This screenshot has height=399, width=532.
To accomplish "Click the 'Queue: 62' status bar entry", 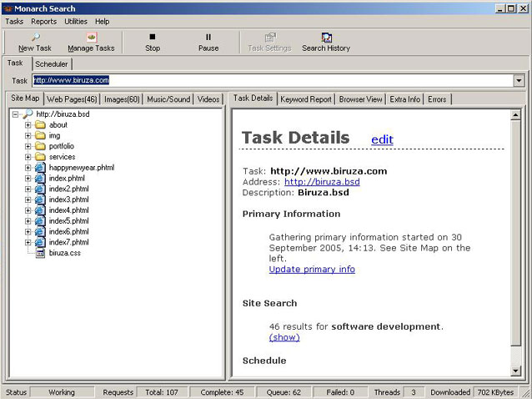I will [x=284, y=392].
